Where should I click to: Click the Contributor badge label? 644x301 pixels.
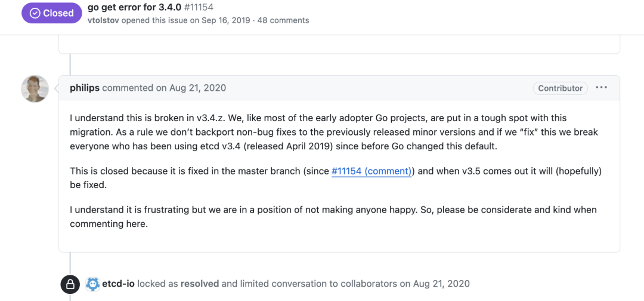560,88
